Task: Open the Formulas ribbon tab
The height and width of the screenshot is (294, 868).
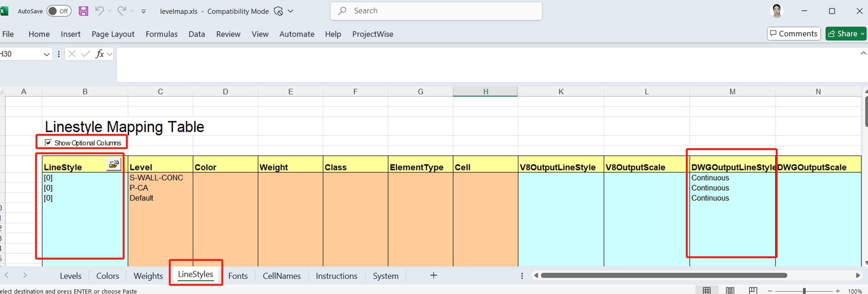Action: 161,34
